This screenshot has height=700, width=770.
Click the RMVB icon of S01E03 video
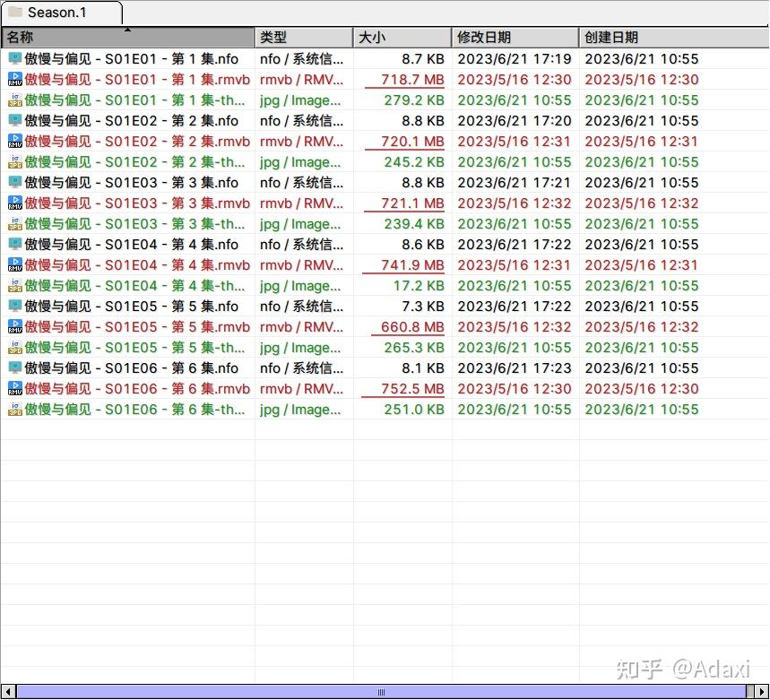click(x=15, y=203)
